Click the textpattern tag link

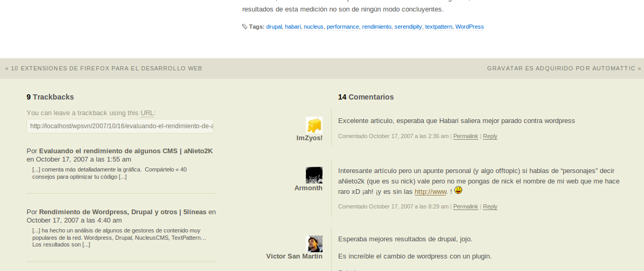coord(439,27)
